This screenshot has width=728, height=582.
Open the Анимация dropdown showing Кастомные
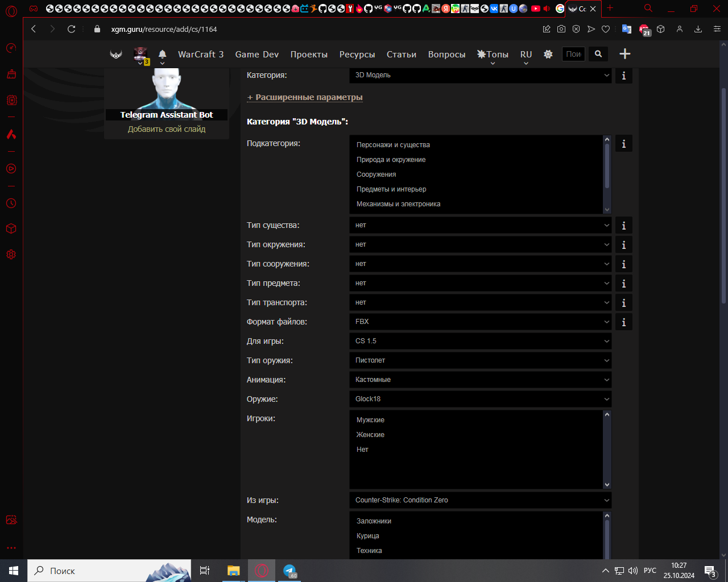481,380
